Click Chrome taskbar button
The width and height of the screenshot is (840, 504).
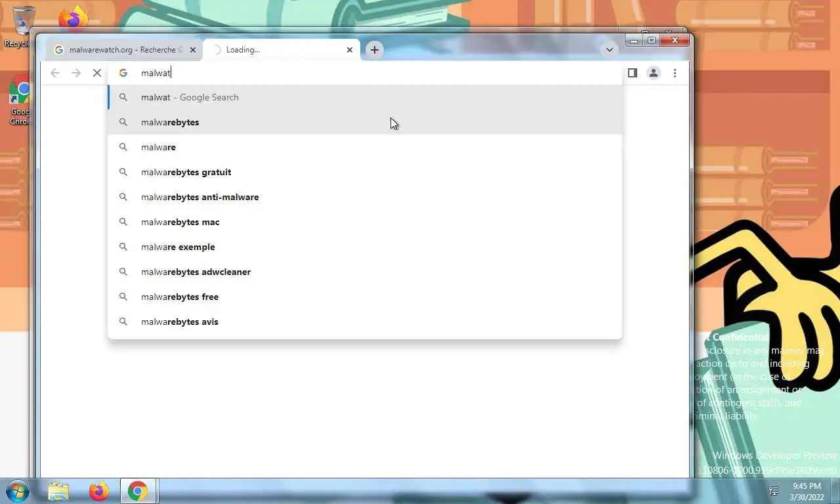[138, 491]
